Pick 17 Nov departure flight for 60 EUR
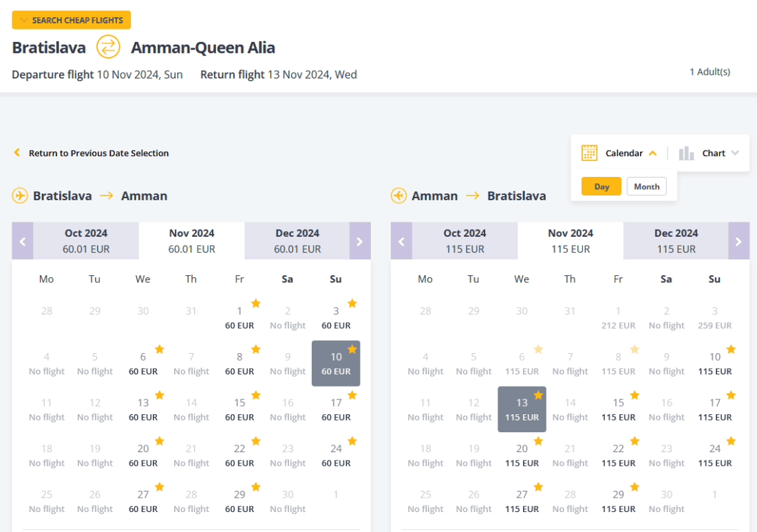Image resolution: width=757 pixels, height=532 pixels. tap(336, 409)
